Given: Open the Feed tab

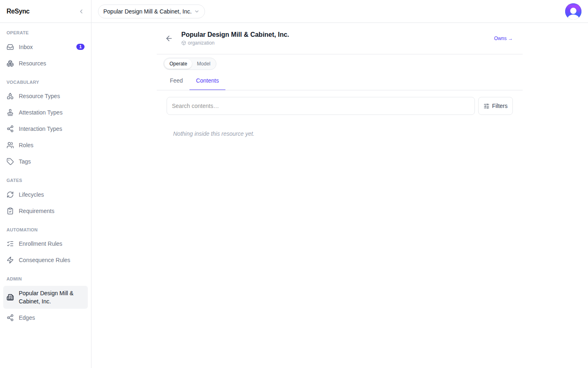Looking at the screenshot, I should click(176, 81).
